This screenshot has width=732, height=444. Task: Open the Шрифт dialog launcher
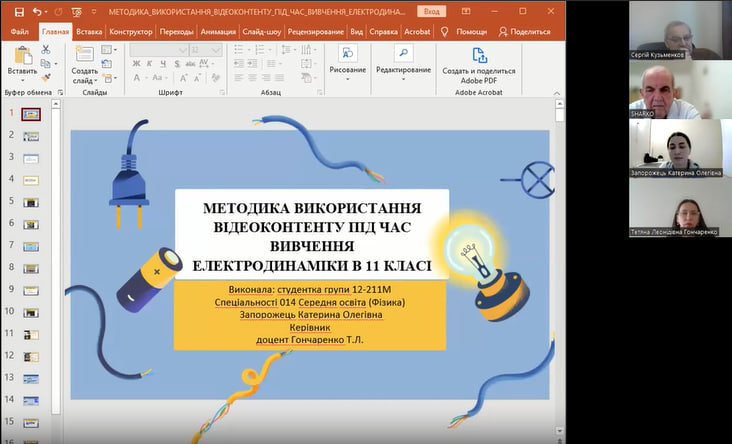click(222, 92)
